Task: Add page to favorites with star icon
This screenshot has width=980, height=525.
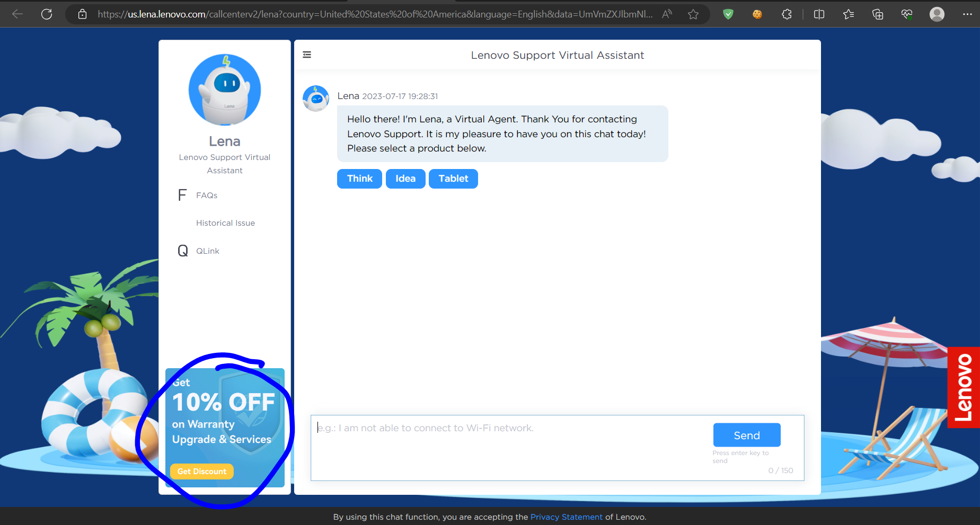Action: coord(693,14)
